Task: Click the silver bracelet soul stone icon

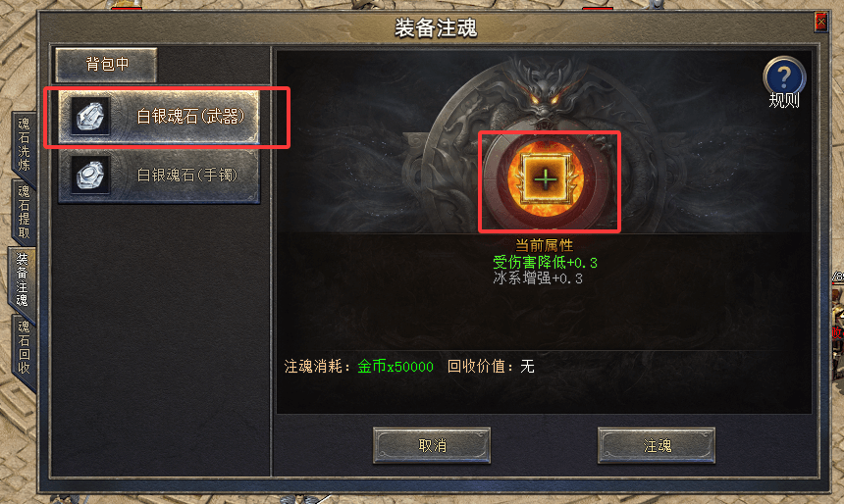Action: (x=90, y=175)
